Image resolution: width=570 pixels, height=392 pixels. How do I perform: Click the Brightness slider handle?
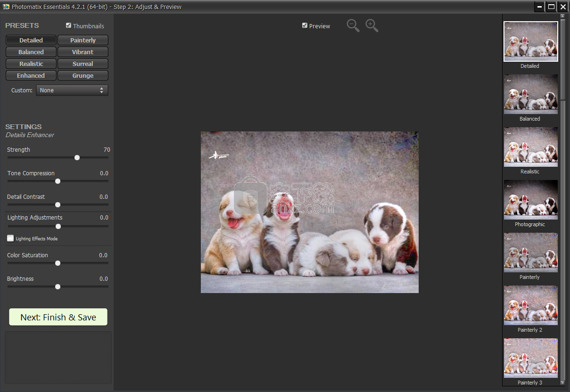tap(58, 286)
